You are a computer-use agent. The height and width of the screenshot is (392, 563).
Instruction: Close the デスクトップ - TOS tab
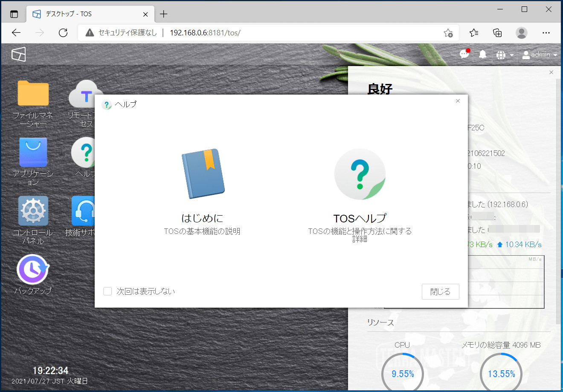(145, 14)
